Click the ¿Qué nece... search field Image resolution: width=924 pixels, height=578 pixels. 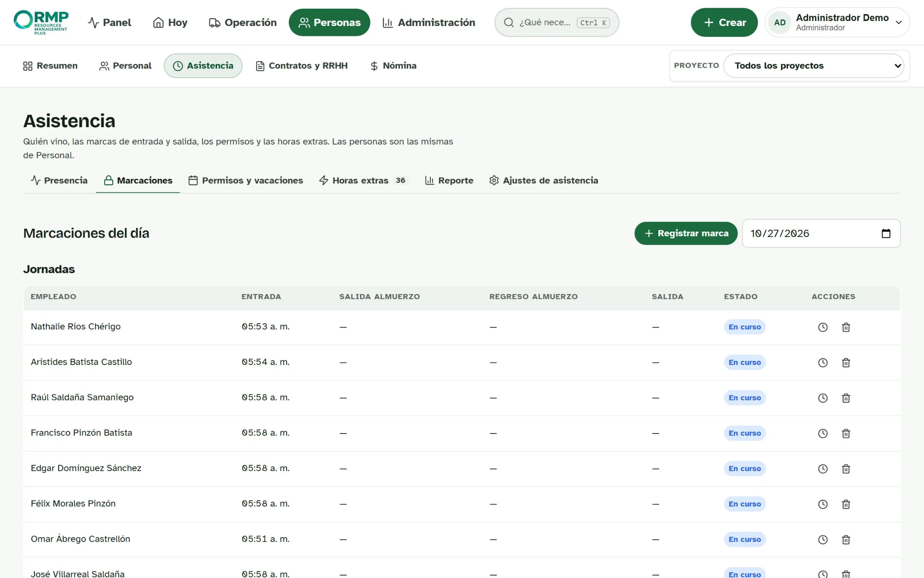(556, 22)
